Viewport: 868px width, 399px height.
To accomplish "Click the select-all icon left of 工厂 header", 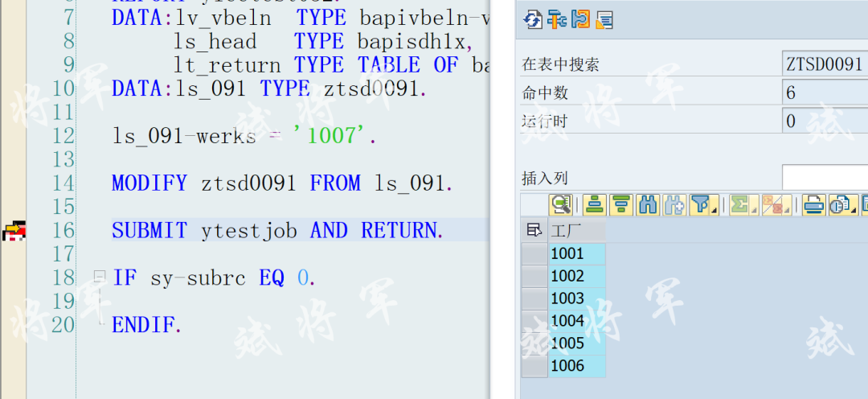I will pos(534,231).
